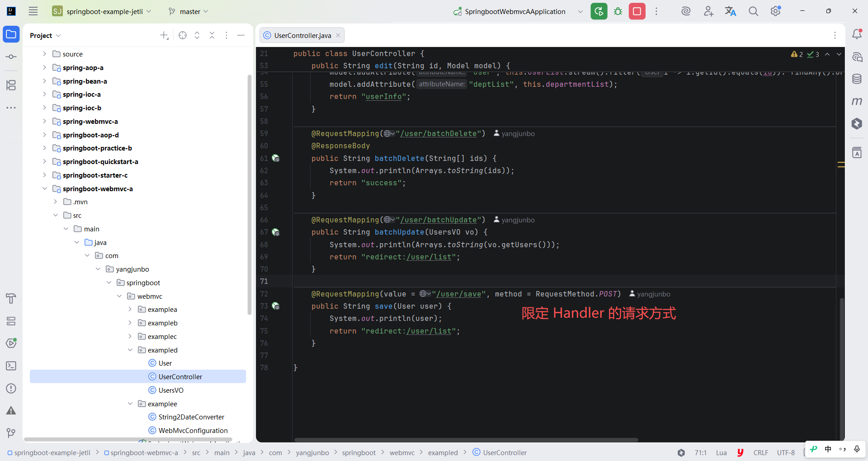The height and width of the screenshot is (461, 868).
Task: Click the Translate icon in toolbar
Action: (731, 11)
